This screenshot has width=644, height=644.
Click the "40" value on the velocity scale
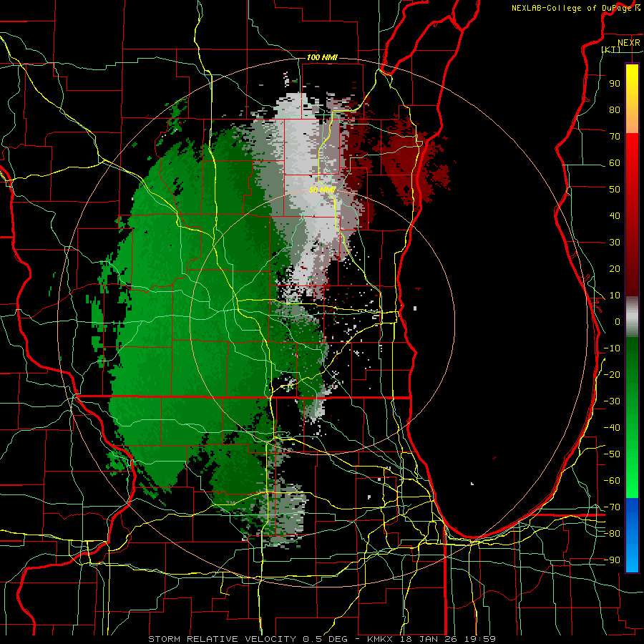pos(615,216)
